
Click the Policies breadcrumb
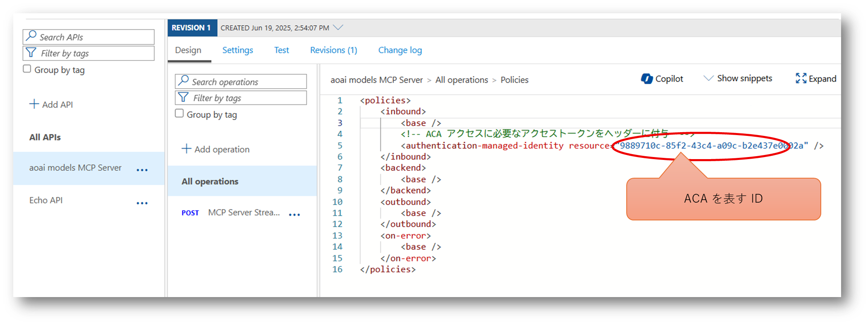[x=515, y=80]
